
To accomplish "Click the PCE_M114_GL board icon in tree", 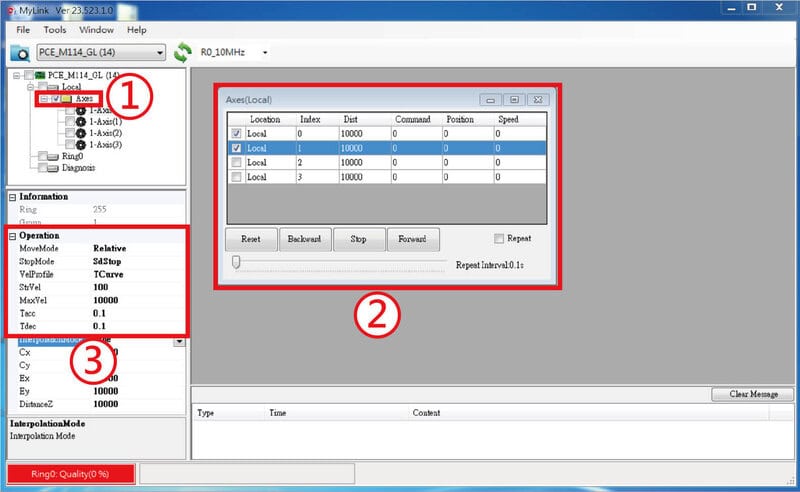I will [40, 75].
